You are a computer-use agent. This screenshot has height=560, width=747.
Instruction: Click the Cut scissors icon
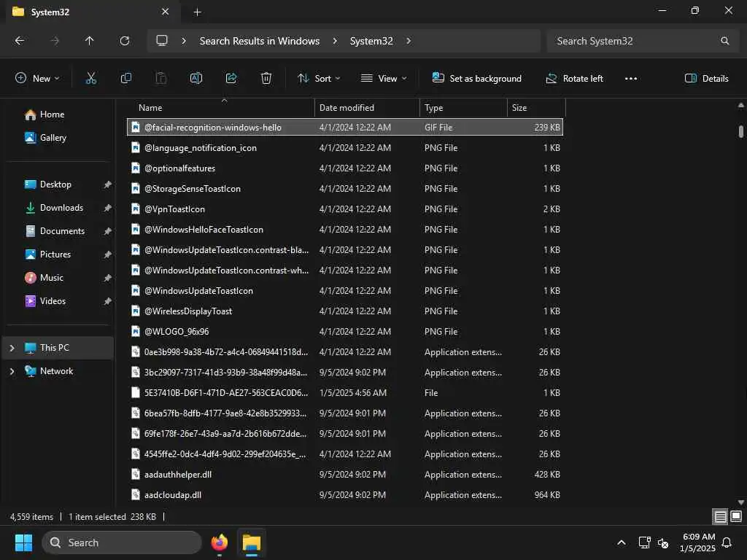click(x=90, y=79)
